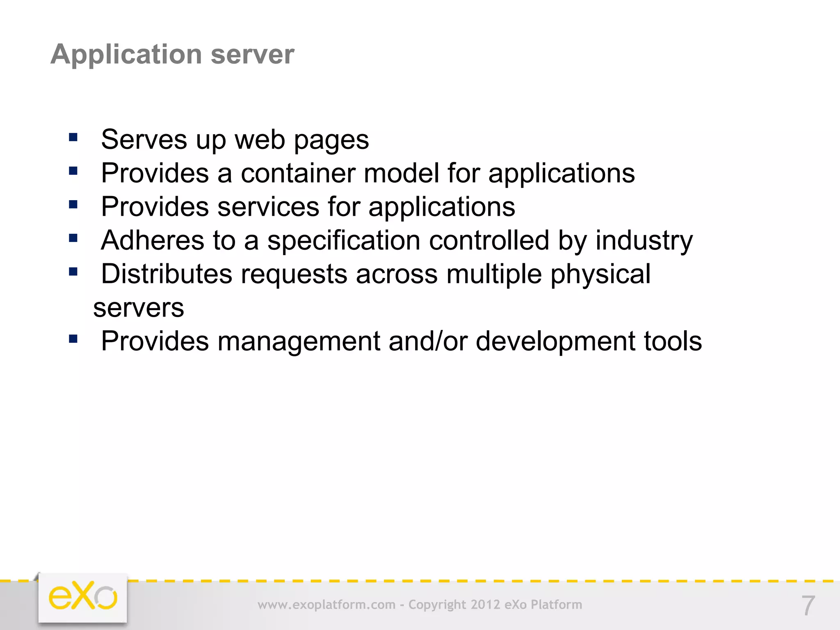Click 'Provides services for applications' line
Screen dimensions: 840x630
308,207
